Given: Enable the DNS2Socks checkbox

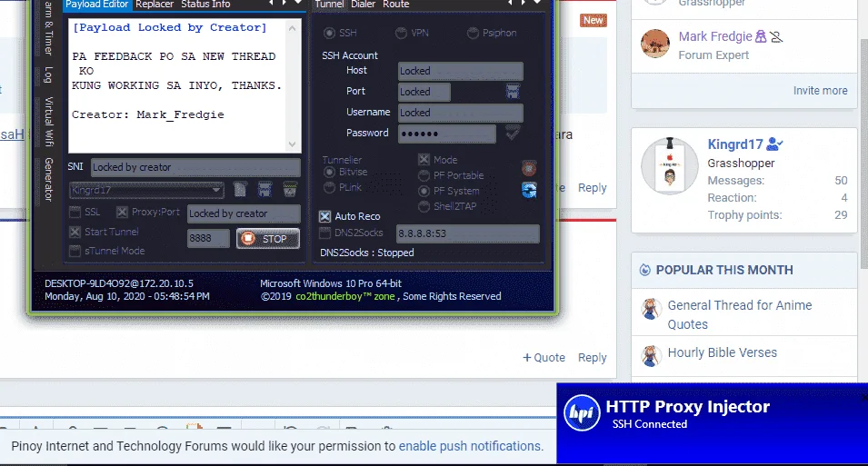Looking at the screenshot, I should click(325, 233).
